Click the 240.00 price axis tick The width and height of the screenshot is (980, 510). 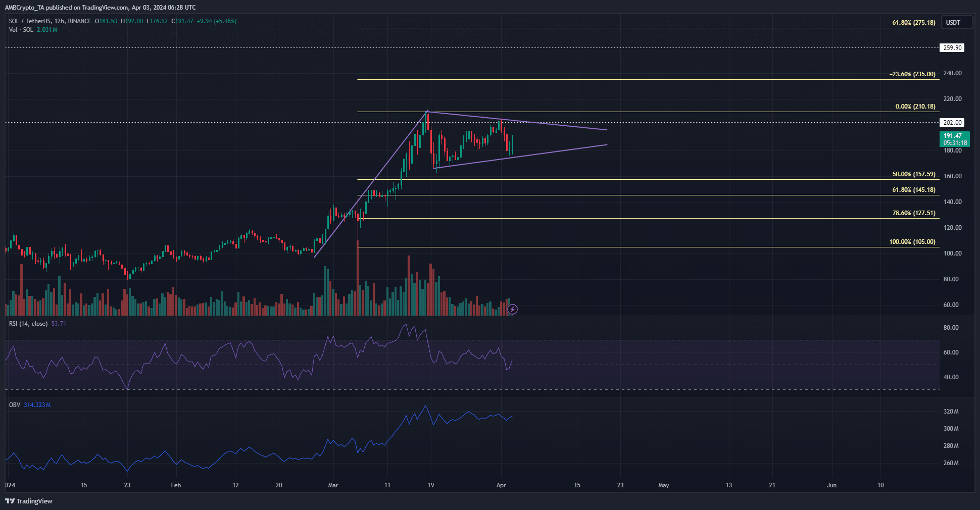952,73
